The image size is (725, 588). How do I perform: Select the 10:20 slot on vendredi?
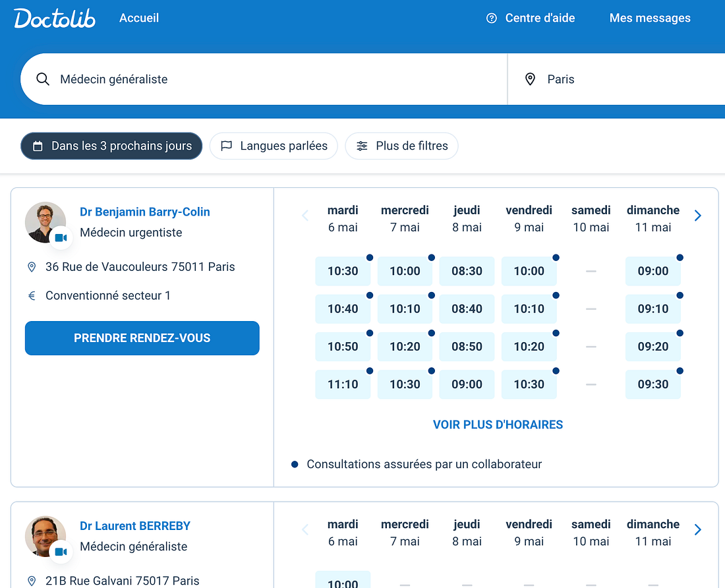(529, 347)
